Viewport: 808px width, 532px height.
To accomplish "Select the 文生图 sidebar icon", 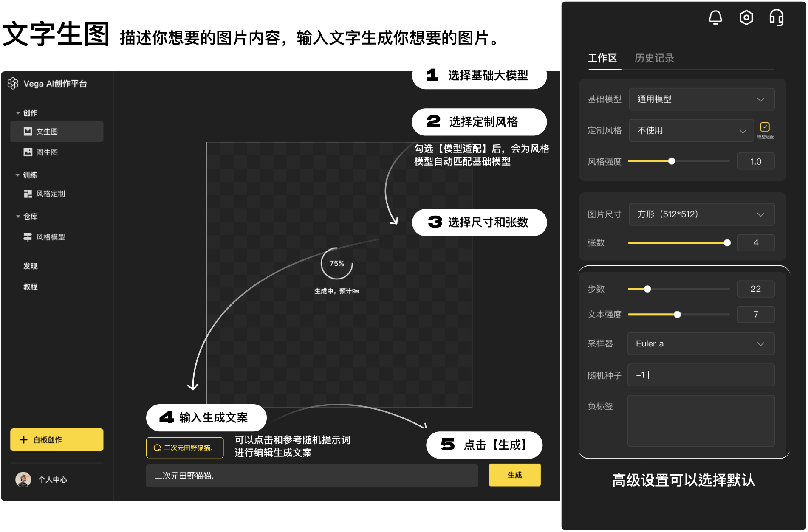I will [28, 132].
